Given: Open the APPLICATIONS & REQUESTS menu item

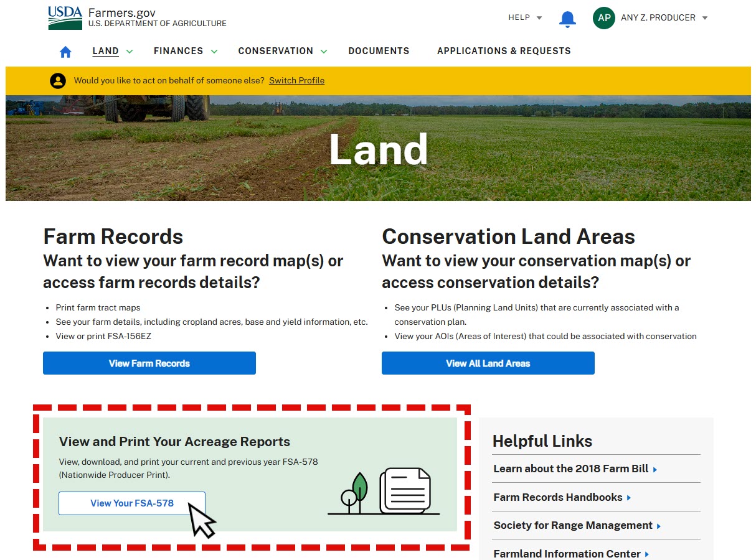Looking at the screenshot, I should click(503, 51).
